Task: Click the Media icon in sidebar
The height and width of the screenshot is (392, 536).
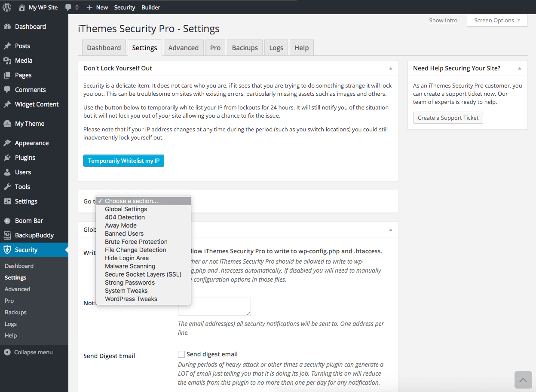Action: coord(7,61)
